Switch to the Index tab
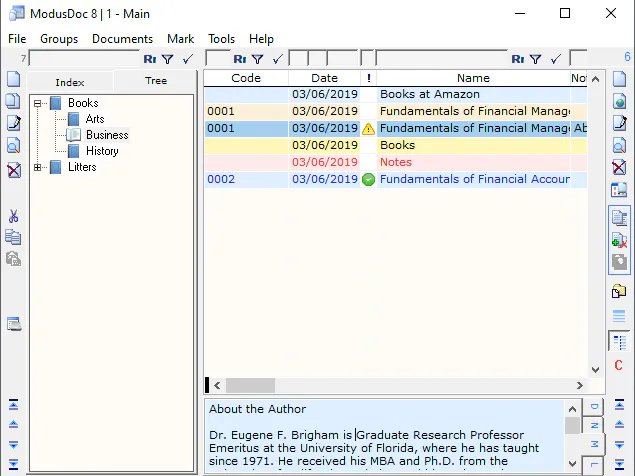This screenshot has height=476, width=635. point(70,82)
